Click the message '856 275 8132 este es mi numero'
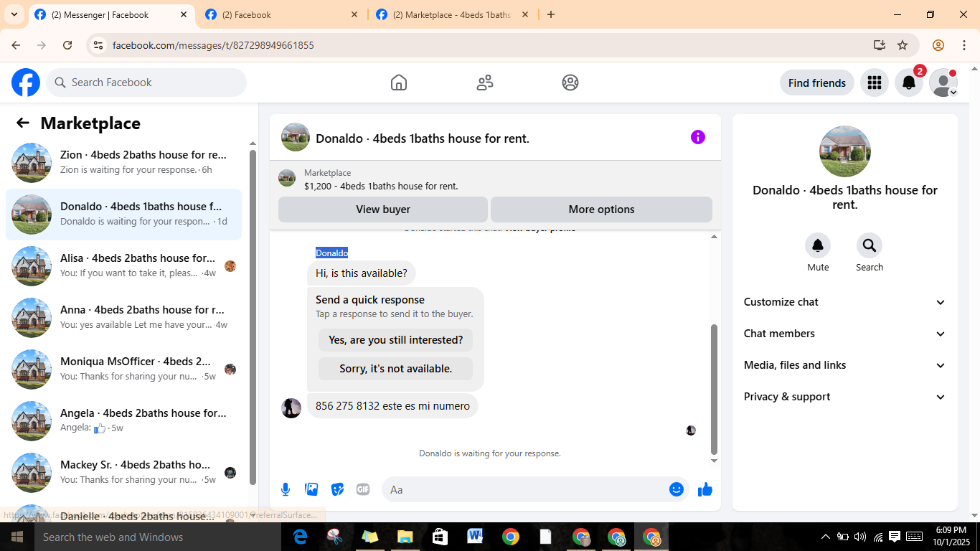 [392, 406]
